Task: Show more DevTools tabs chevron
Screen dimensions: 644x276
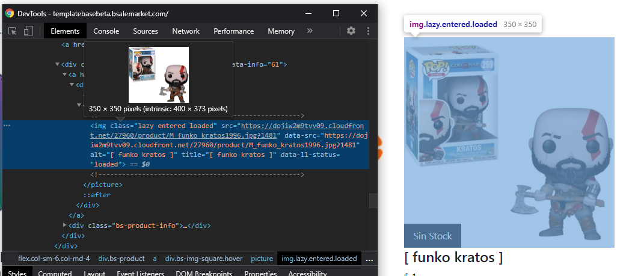Action: point(310,31)
